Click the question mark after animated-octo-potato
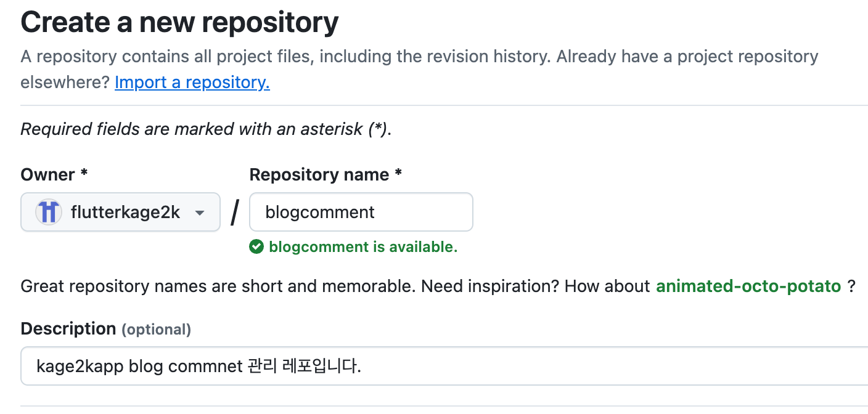Viewport: 868px width, 414px height. [851, 286]
